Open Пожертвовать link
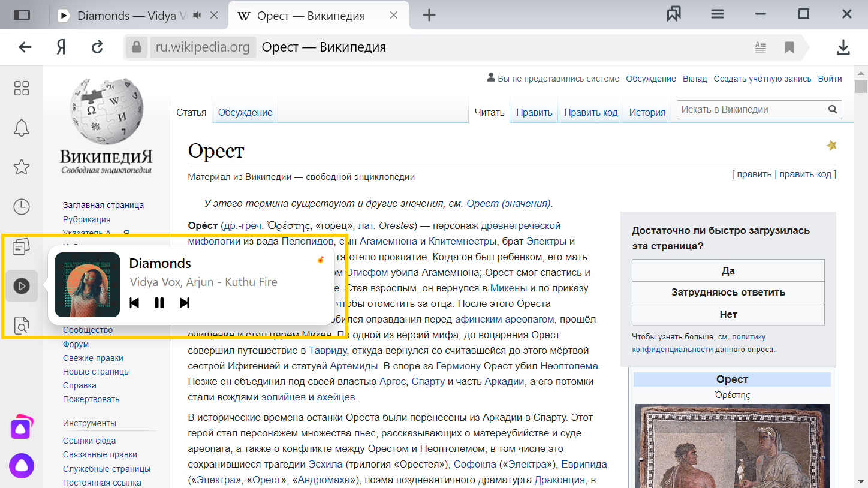Viewport: 868px width, 488px height. pos(91,399)
